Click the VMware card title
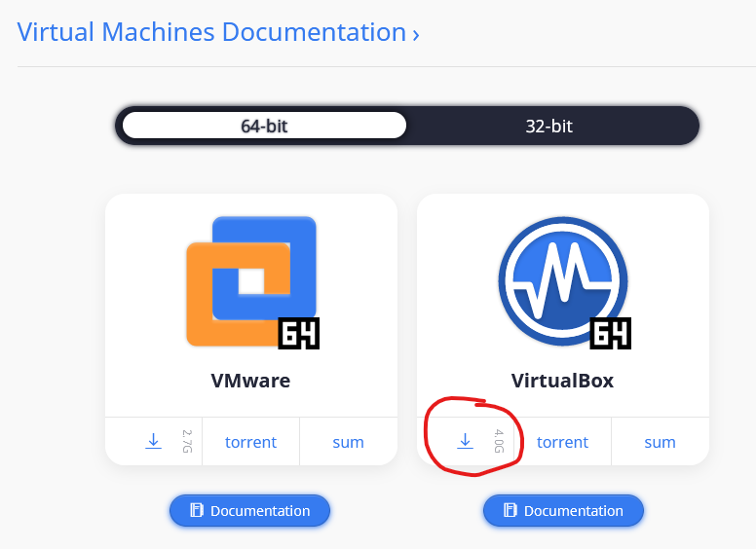 250,381
